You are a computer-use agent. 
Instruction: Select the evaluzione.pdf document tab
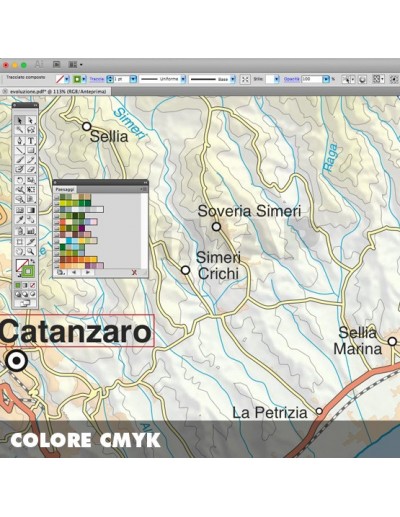[57, 91]
